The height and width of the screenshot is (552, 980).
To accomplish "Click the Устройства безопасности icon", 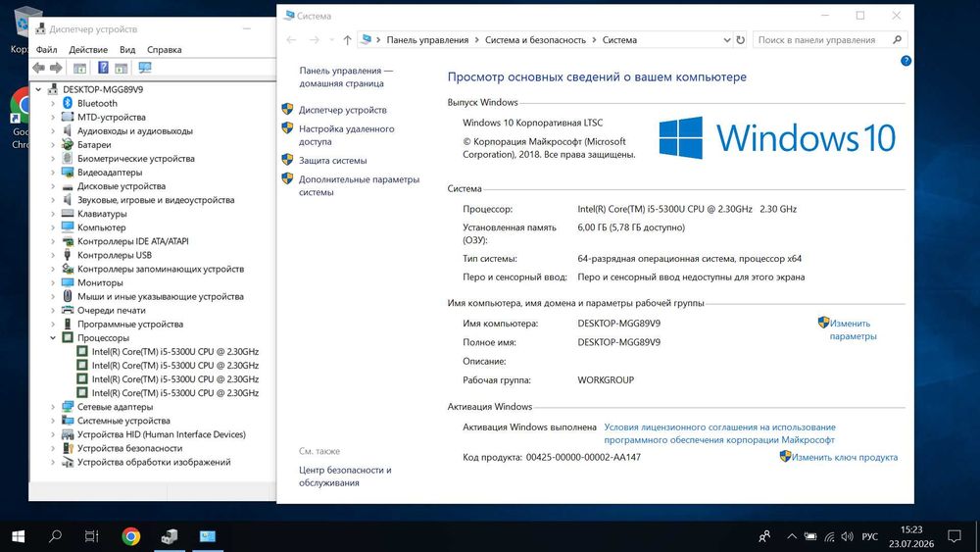I will 68,448.
